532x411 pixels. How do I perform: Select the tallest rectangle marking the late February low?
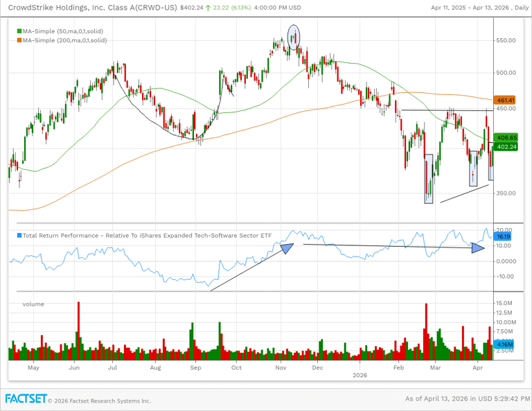tap(428, 179)
